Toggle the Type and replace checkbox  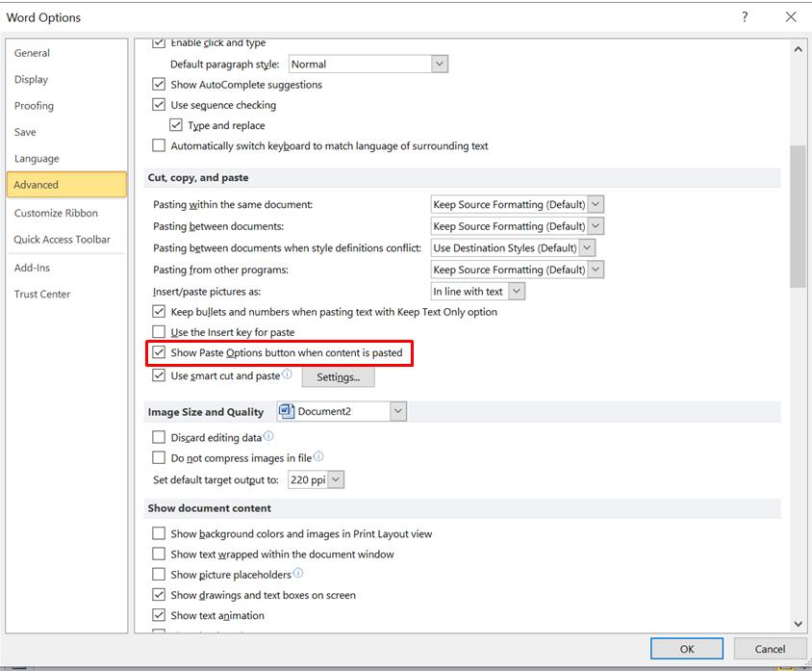[x=175, y=125]
